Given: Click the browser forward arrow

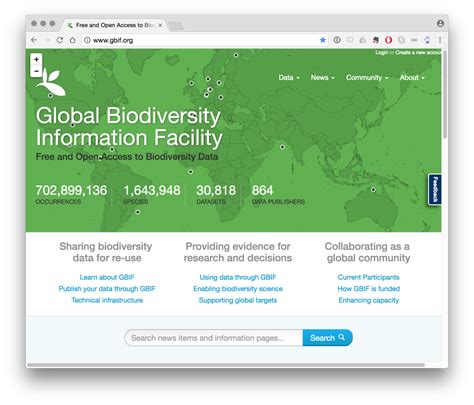Looking at the screenshot, I should tap(47, 40).
